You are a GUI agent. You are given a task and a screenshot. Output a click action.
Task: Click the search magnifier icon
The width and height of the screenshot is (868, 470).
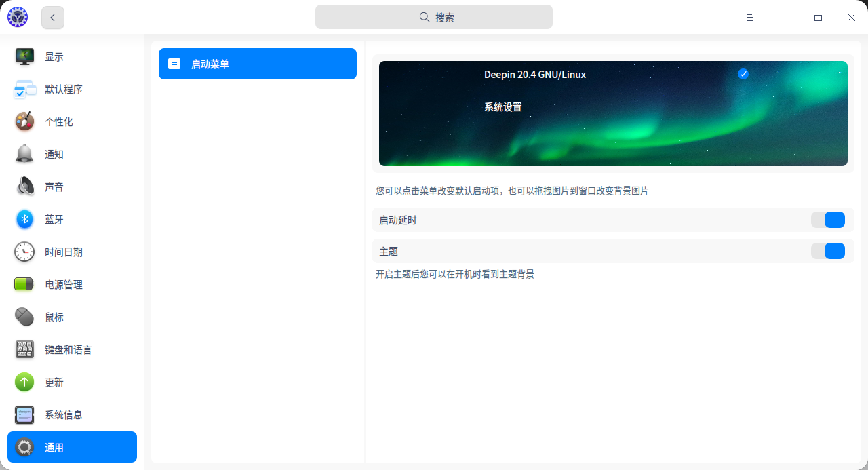pyautogui.click(x=425, y=18)
